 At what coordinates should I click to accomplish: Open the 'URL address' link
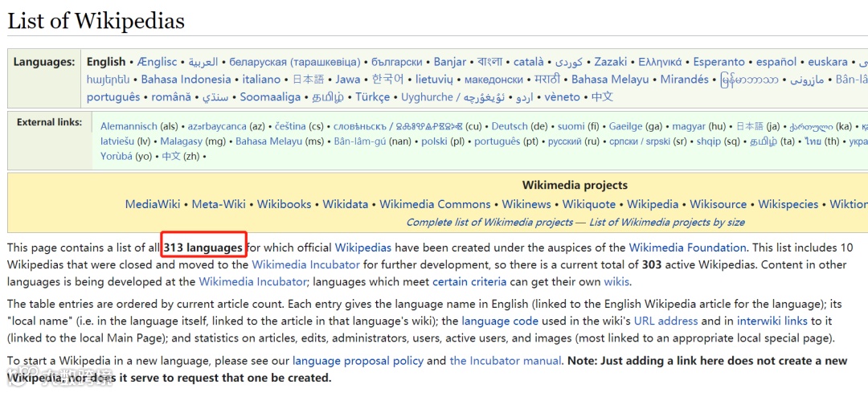(665, 321)
